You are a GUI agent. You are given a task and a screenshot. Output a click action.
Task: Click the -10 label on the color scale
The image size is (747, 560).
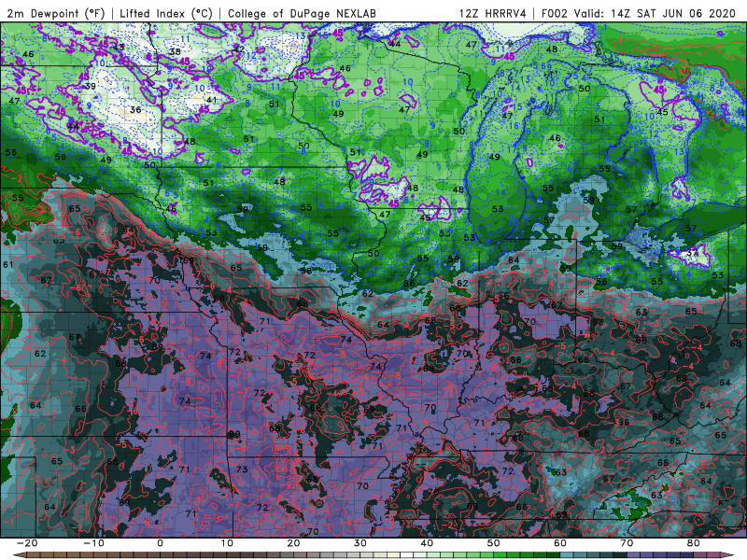click(93, 543)
